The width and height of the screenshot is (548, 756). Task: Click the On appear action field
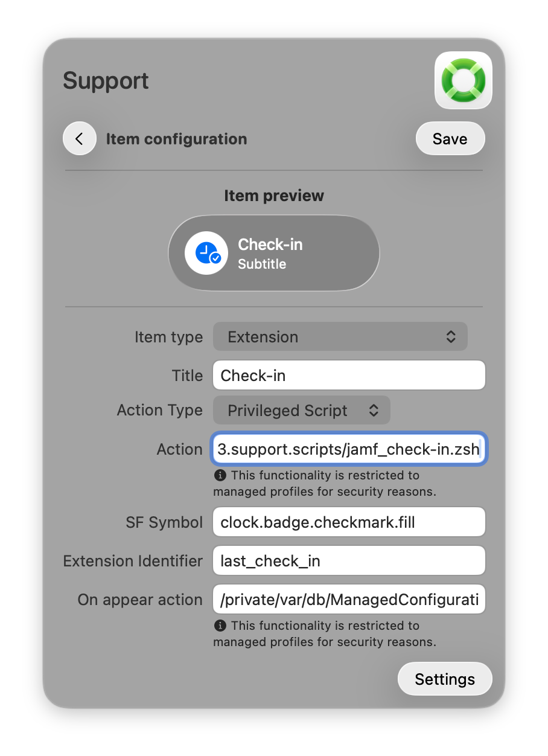(349, 600)
